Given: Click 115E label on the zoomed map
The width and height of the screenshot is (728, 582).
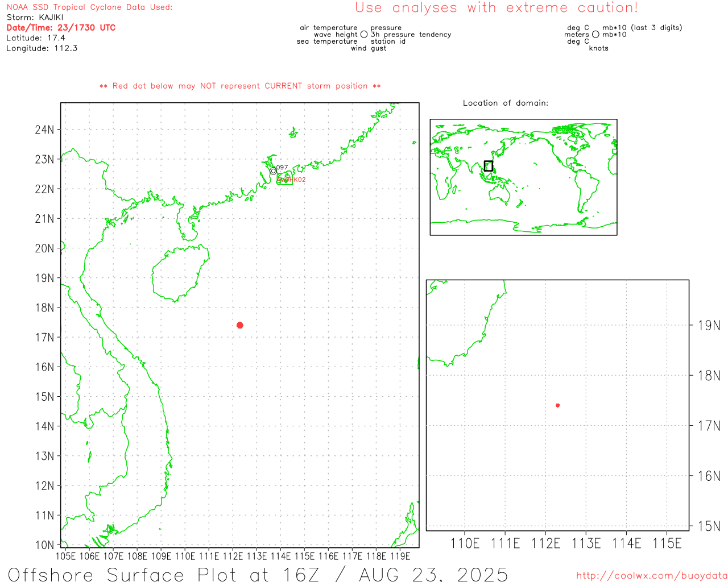Looking at the screenshot, I should pos(667,543).
